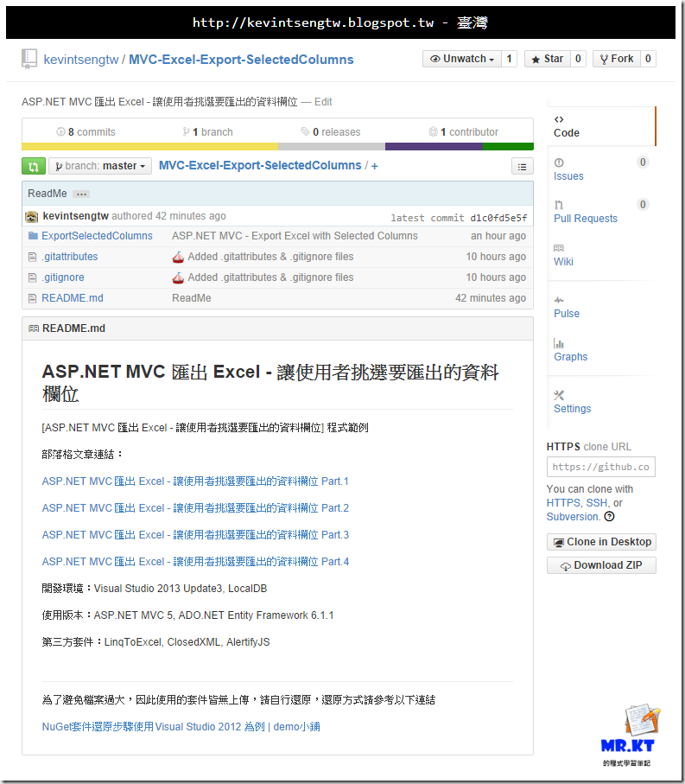Click the README.md header book icon

(34, 328)
